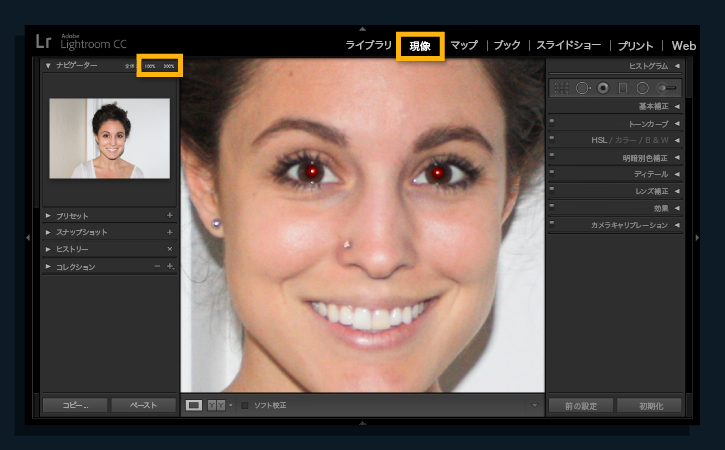Clear history with the X icon
The width and height of the screenshot is (725, 450).
coord(170,249)
